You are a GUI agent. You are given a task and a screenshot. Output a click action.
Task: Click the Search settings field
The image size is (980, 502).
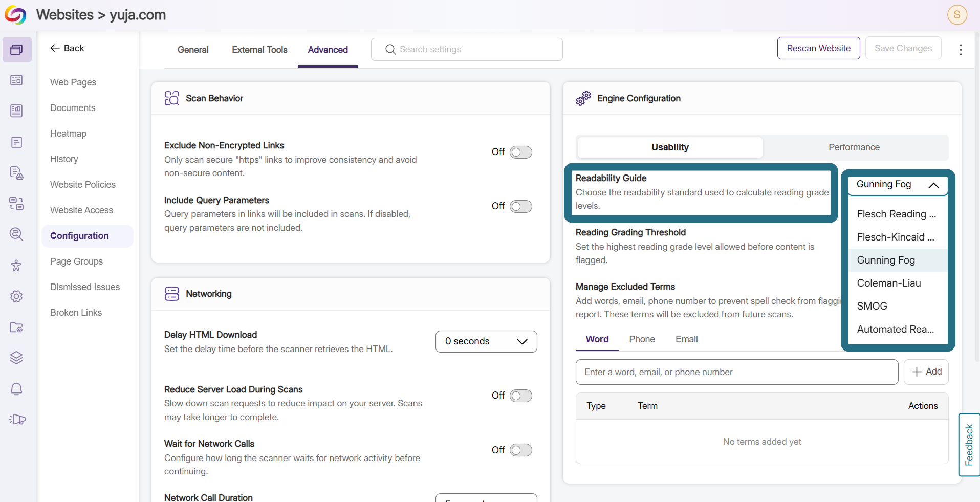(x=467, y=49)
